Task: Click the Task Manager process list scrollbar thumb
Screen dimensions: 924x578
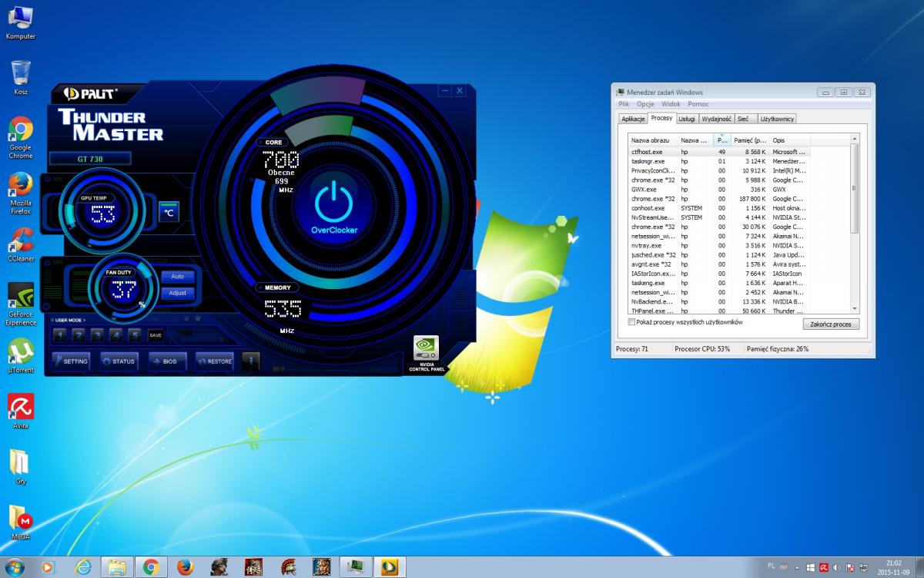Action: point(854,187)
